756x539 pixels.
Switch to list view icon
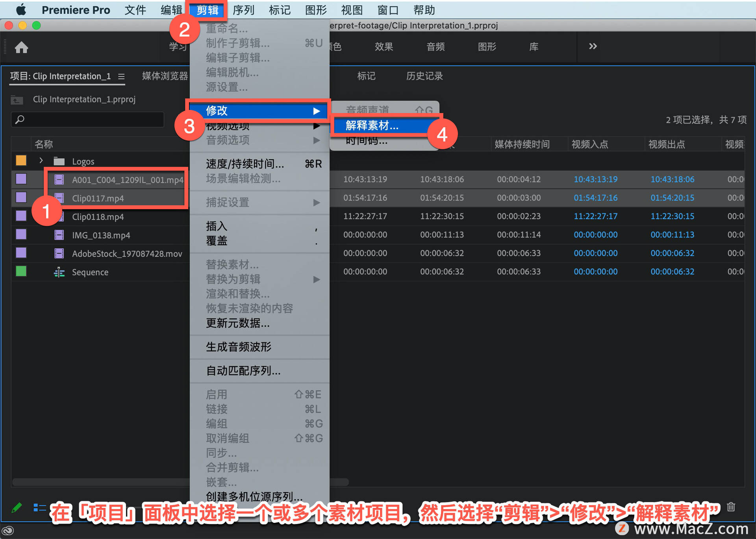click(x=39, y=507)
